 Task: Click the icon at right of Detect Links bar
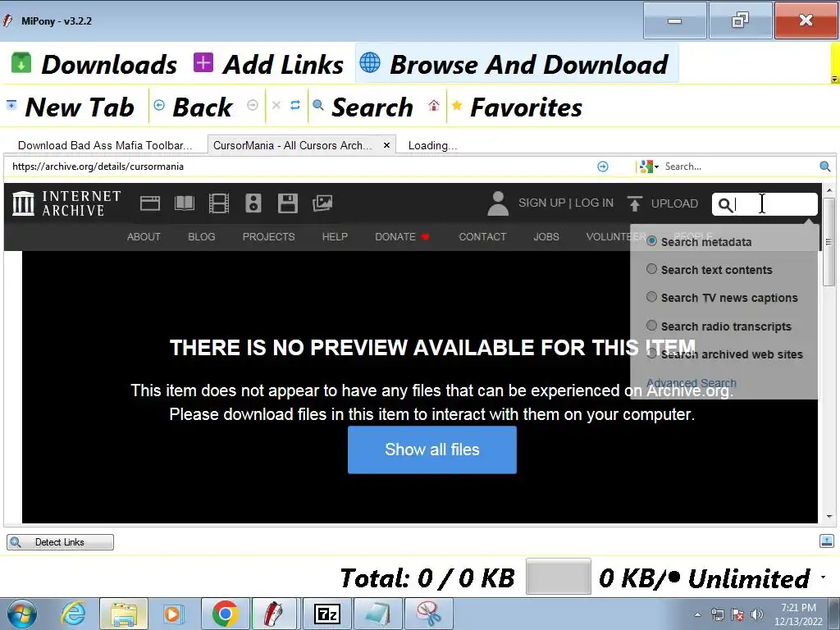tap(826, 541)
